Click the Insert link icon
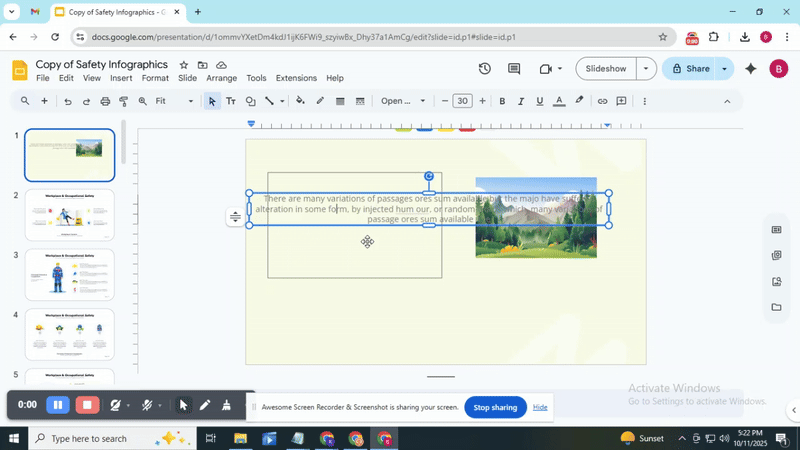800x450 pixels. point(602,101)
